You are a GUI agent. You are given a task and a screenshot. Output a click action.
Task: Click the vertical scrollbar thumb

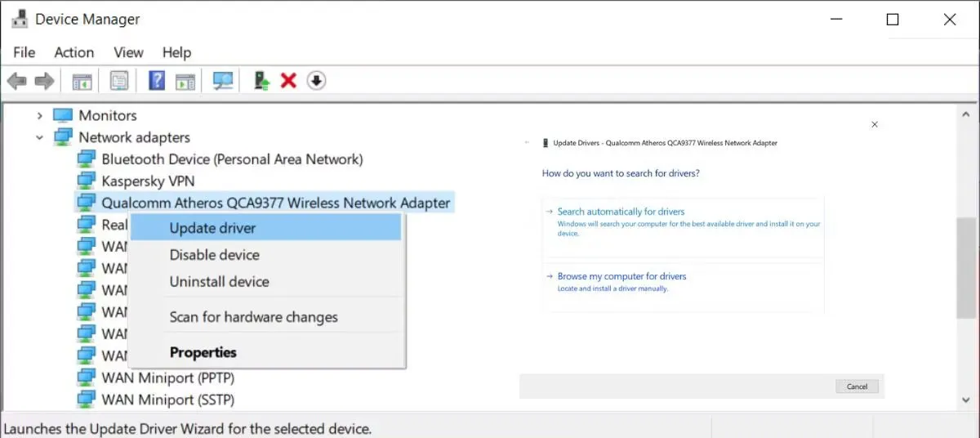click(x=965, y=268)
